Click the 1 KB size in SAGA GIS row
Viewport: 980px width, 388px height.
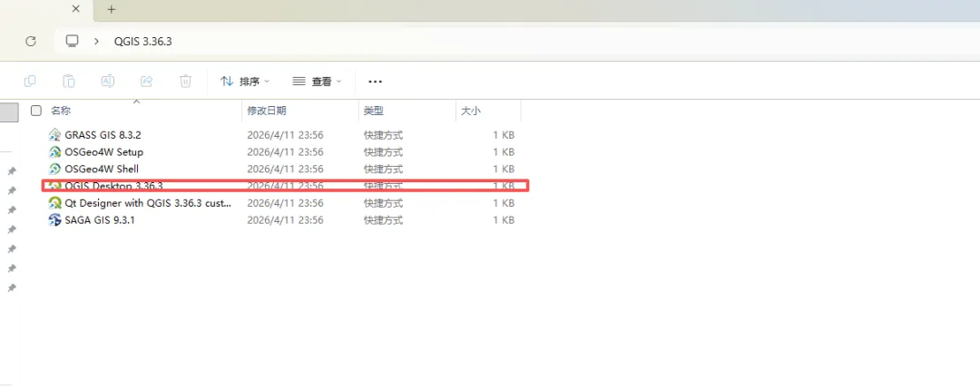(504, 220)
